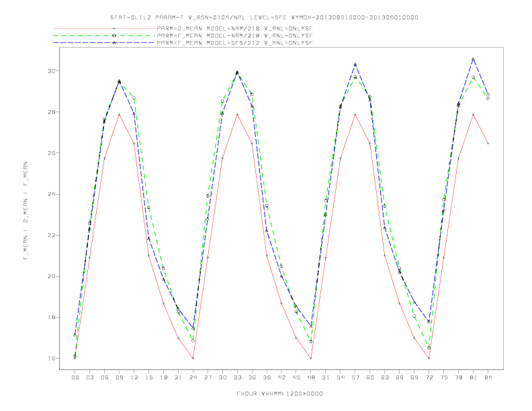
Task: Click the y-axis tick label 20
Action: (x=51, y=277)
